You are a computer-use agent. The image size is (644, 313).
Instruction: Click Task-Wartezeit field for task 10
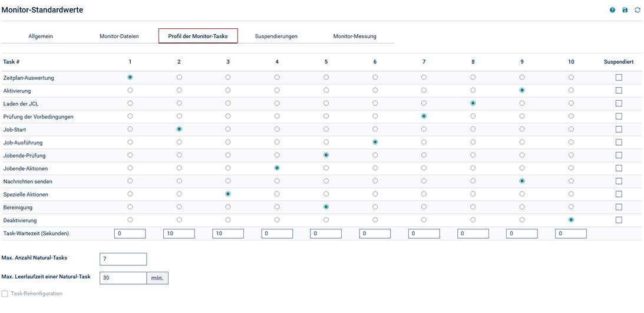tap(571, 233)
